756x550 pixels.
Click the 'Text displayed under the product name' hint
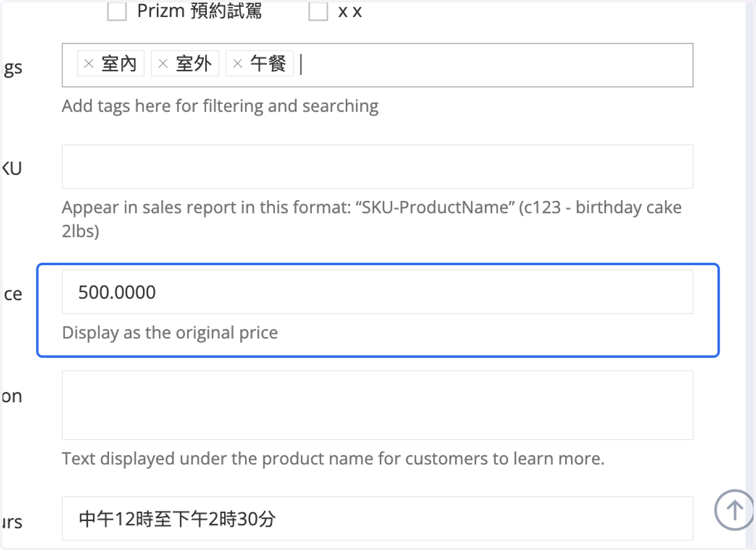tap(333, 459)
